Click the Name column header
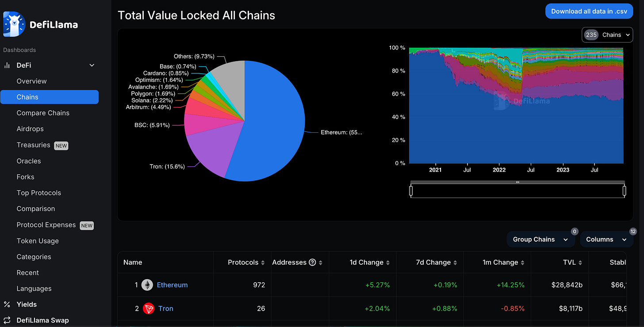This screenshot has height=327, width=644. [133, 262]
